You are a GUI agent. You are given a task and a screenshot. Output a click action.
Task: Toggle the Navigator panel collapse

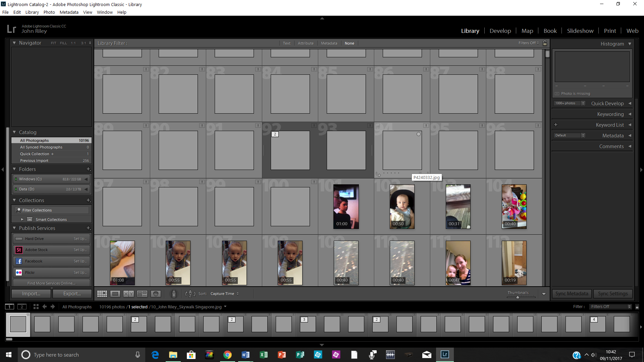[14, 43]
